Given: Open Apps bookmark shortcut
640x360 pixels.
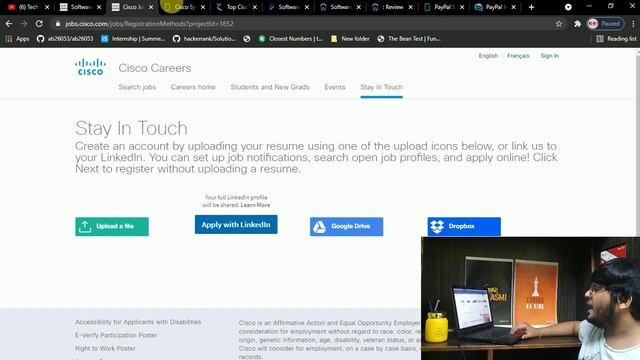Looking at the screenshot, I should point(17,39).
